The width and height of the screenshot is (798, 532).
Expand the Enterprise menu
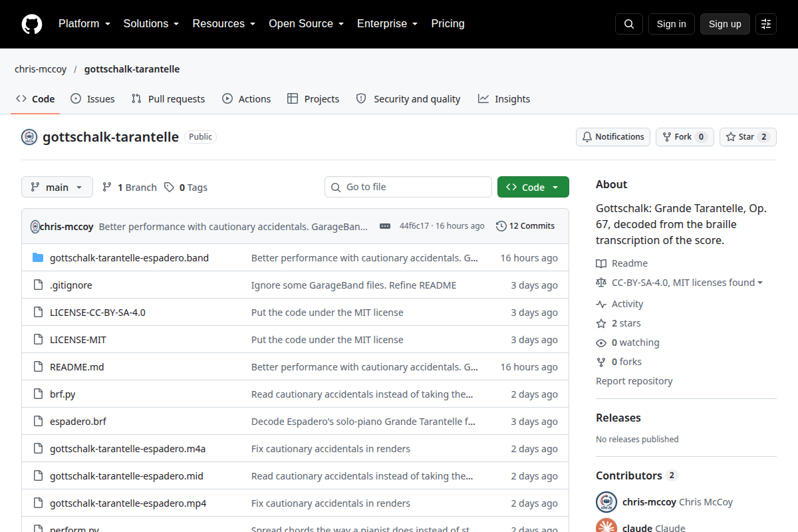(388, 24)
